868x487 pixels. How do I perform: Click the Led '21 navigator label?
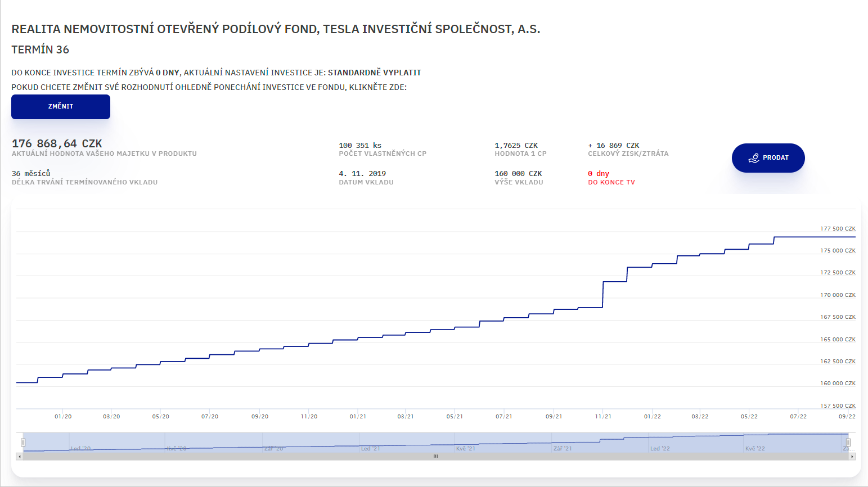coord(370,449)
